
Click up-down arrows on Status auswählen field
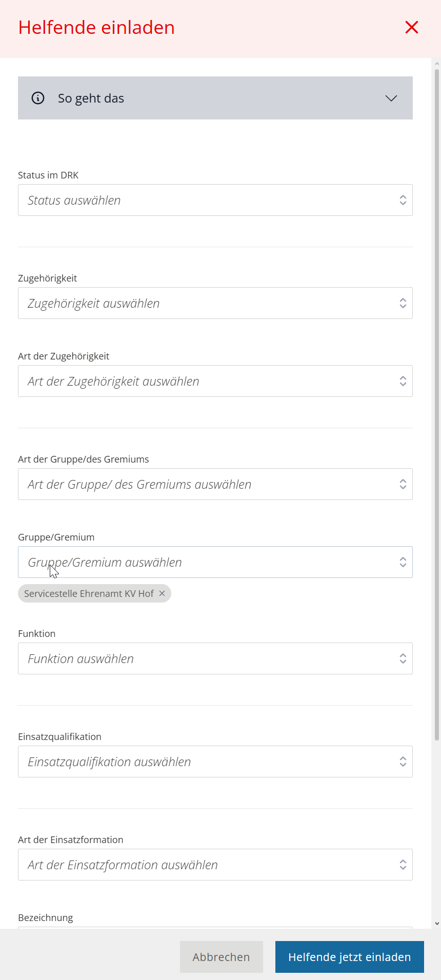(x=403, y=200)
